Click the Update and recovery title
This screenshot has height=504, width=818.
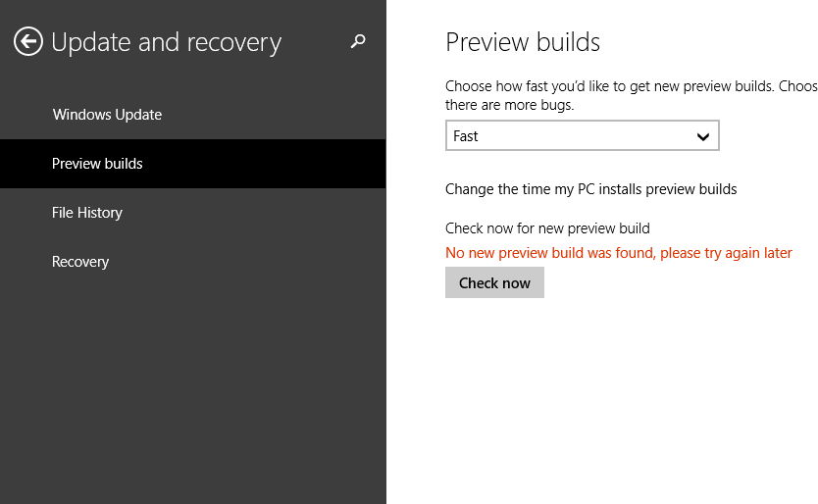pos(166,42)
